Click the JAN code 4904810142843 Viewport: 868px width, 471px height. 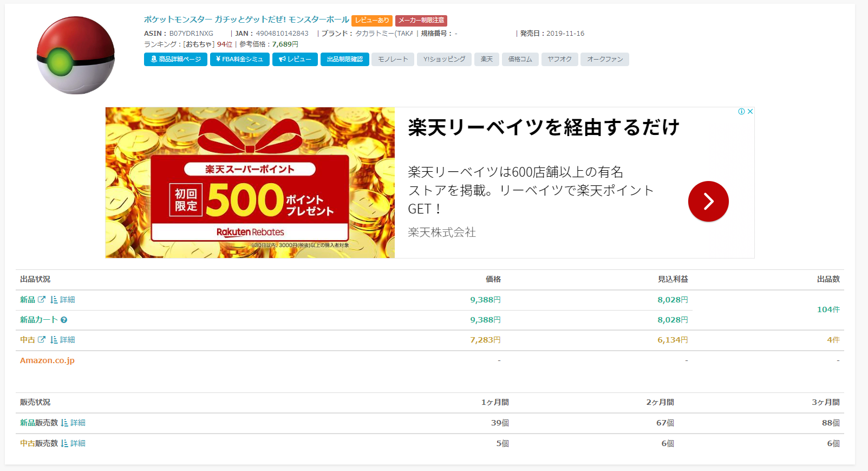(282, 34)
